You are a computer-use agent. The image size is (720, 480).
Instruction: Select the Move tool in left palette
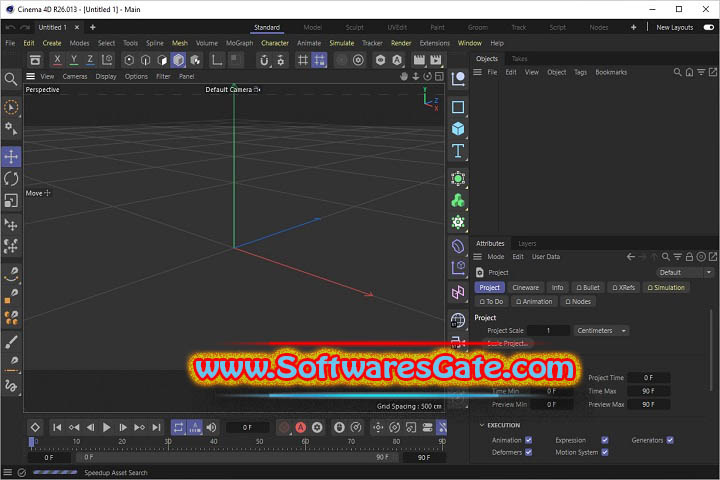[x=11, y=157]
